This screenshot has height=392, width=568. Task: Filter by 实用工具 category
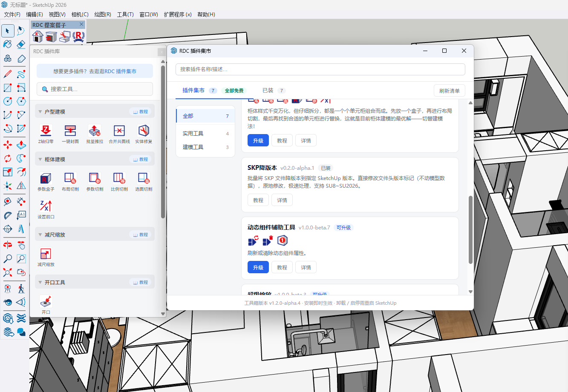205,134
